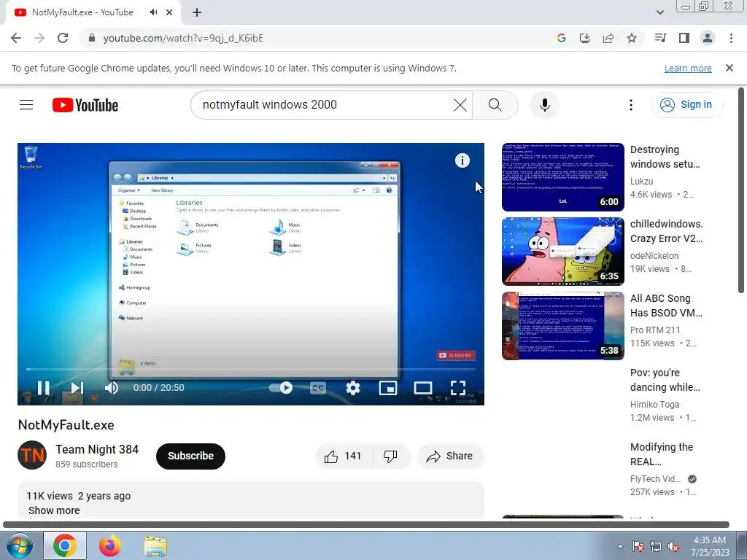The image size is (747, 560).
Task: Expand description with Show more
Action: [x=54, y=510]
